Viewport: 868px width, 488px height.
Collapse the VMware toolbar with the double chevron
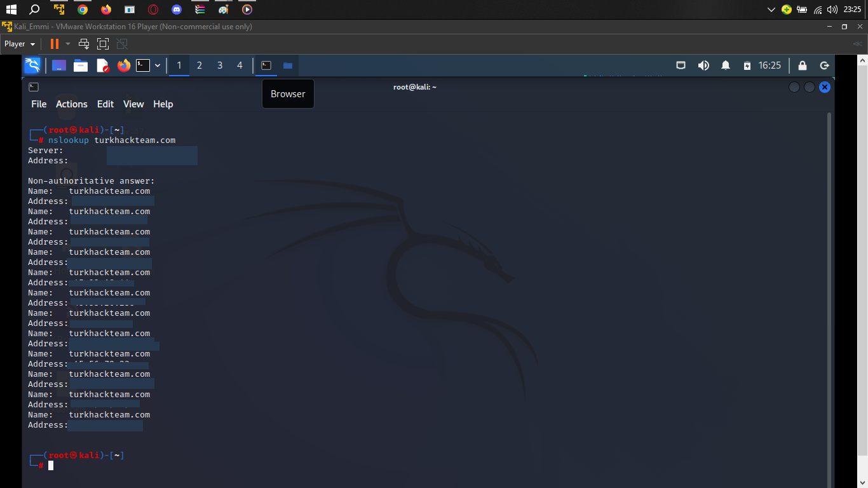coord(857,44)
